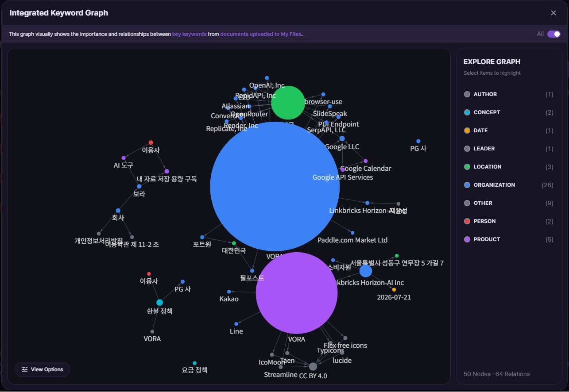Click the gray CC BY 4.0 node
569x392 pixels.
pos(313,366)
